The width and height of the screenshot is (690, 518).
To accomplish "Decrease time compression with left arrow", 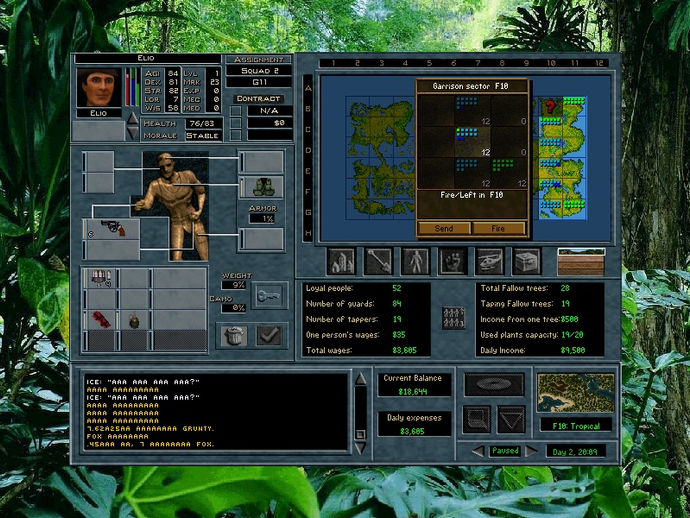I will (478, 451).
